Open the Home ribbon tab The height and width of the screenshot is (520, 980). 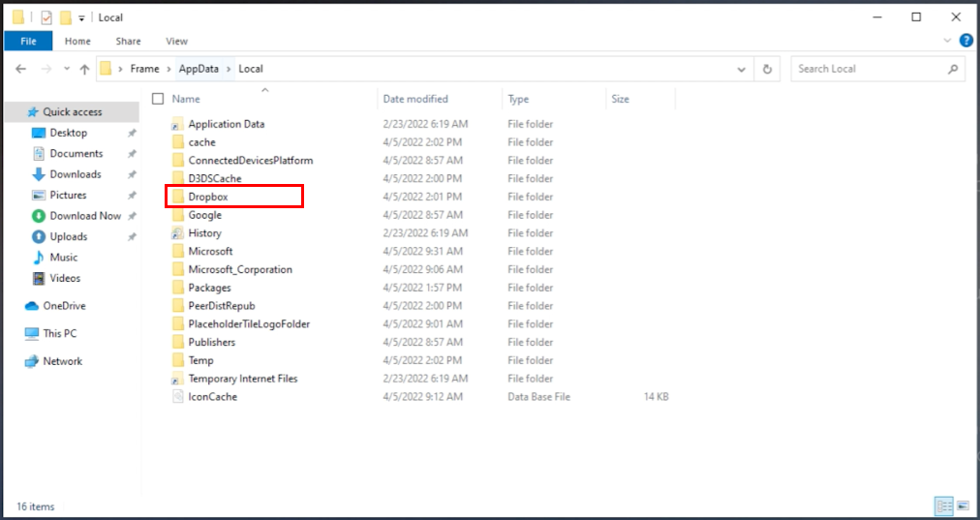tap(77, 41)
